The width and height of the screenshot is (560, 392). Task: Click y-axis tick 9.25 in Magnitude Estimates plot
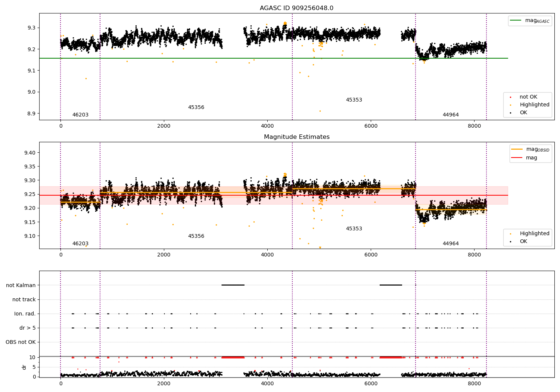click(30, 195)
